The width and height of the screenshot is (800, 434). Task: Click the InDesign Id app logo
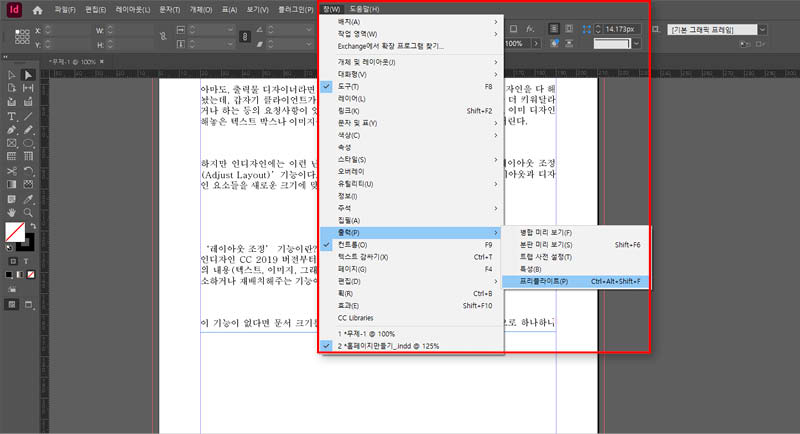point(14,9)
